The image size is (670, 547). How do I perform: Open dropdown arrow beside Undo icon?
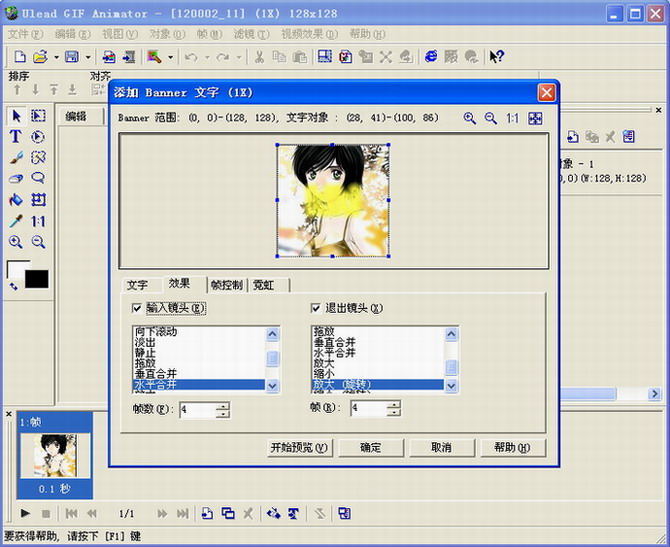(207, 57)
